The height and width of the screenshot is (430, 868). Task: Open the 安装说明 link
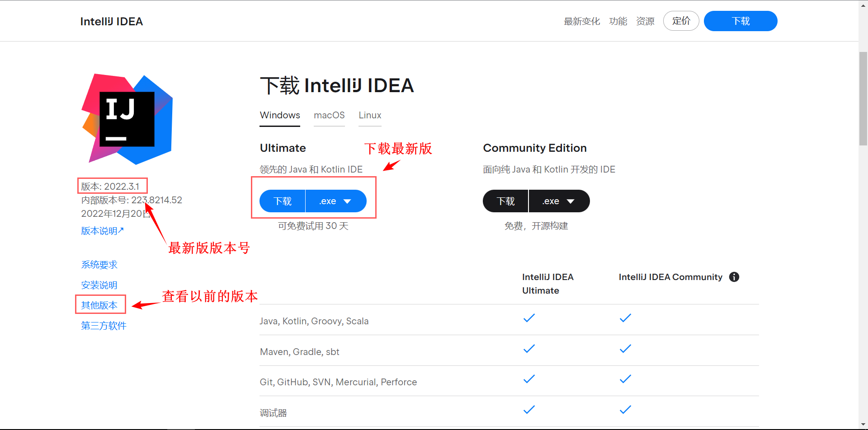tap(99, 285)
